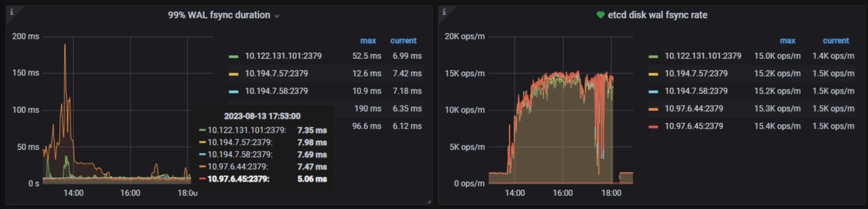Click the green heart alert icon
The image size is (868, 209).
(x=600, y=15)
